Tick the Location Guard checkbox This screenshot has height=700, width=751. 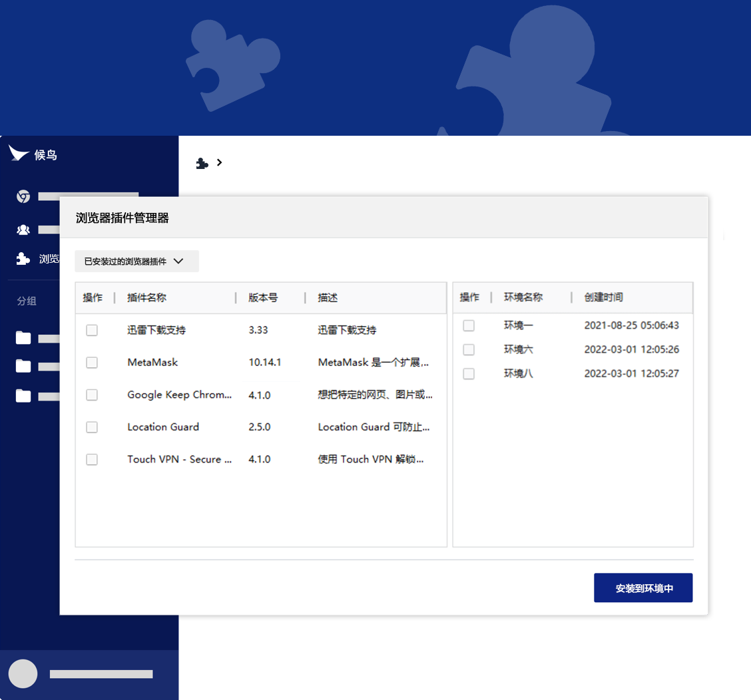tap(92, 427)
